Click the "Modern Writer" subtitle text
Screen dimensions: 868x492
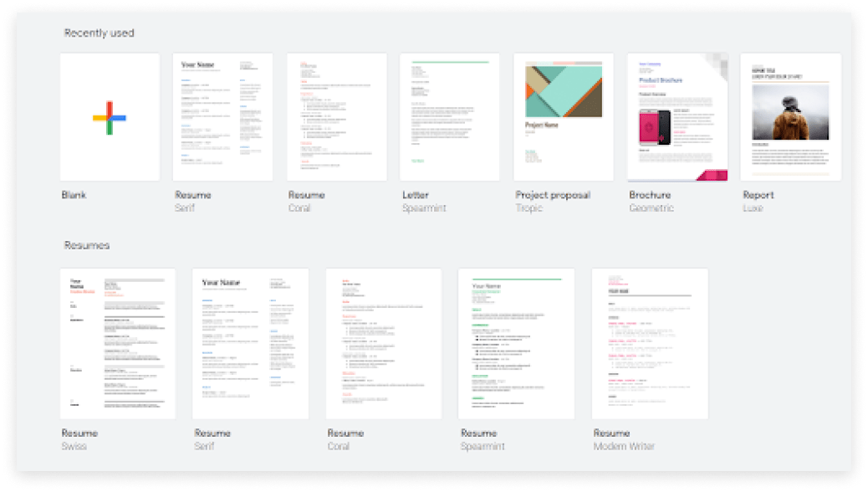(624, 446)
